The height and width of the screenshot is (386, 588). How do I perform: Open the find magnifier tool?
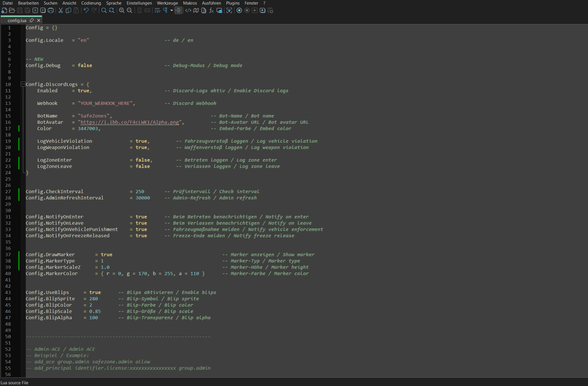coord(104,11)
